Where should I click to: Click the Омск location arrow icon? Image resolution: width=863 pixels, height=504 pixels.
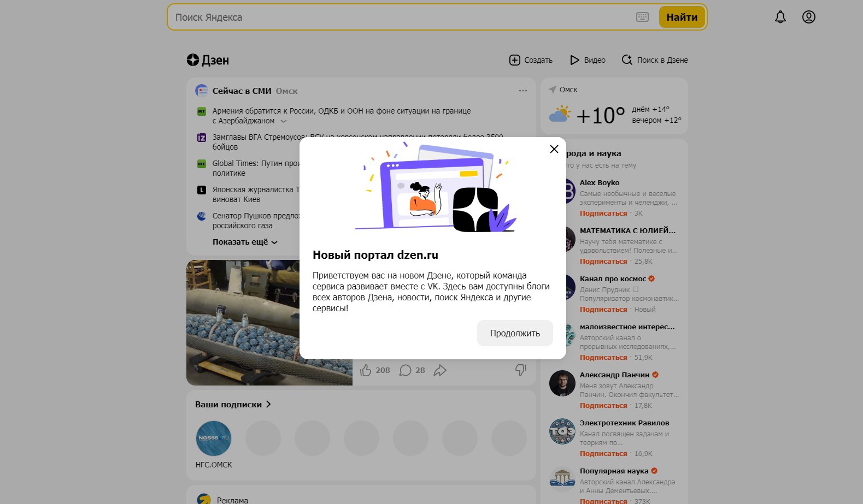pos(553,90)
